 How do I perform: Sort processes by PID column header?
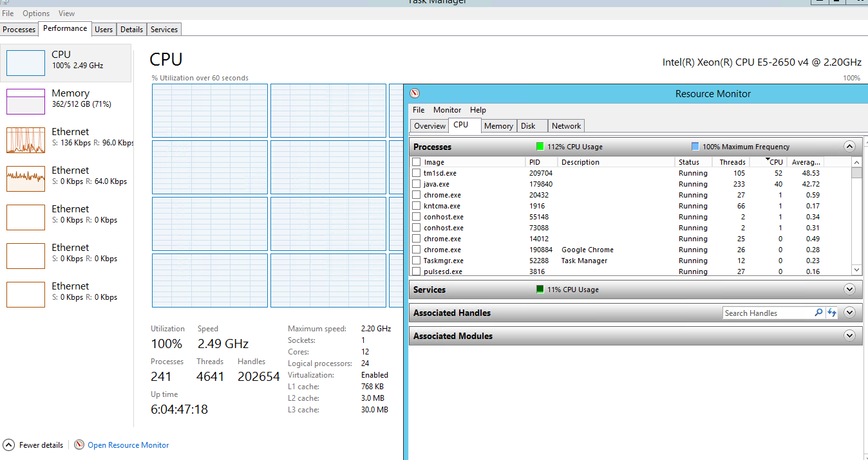pos(542,162)
